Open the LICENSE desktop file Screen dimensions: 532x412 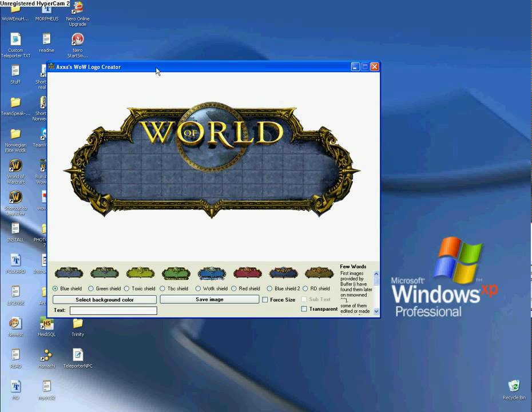15,295
